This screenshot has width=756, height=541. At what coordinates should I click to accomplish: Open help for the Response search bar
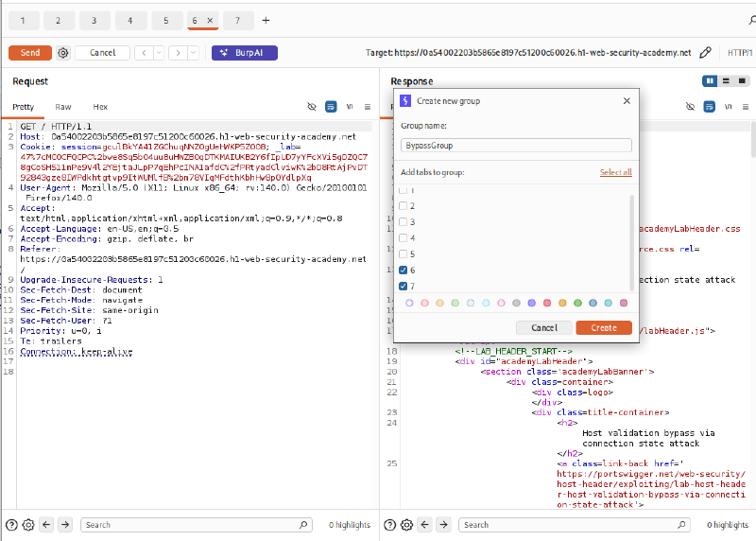pyautogui.click(x=390, y=525)
